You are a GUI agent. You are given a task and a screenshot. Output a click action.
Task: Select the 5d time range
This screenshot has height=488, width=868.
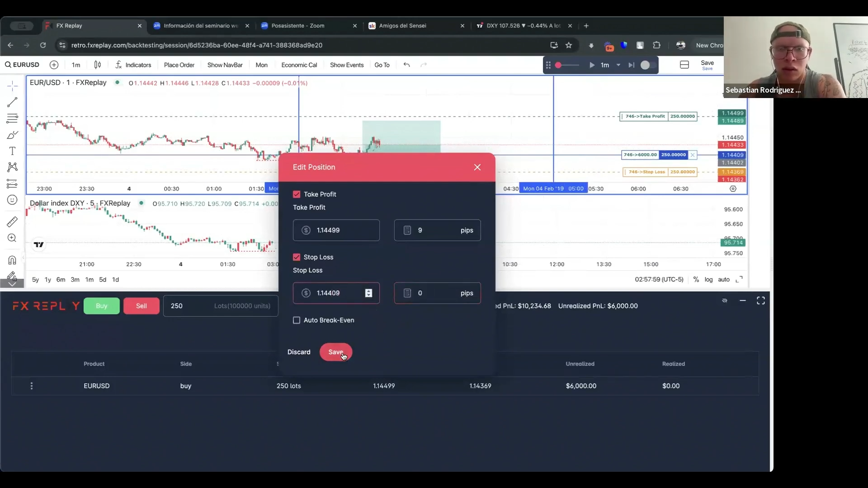(103, 280)
